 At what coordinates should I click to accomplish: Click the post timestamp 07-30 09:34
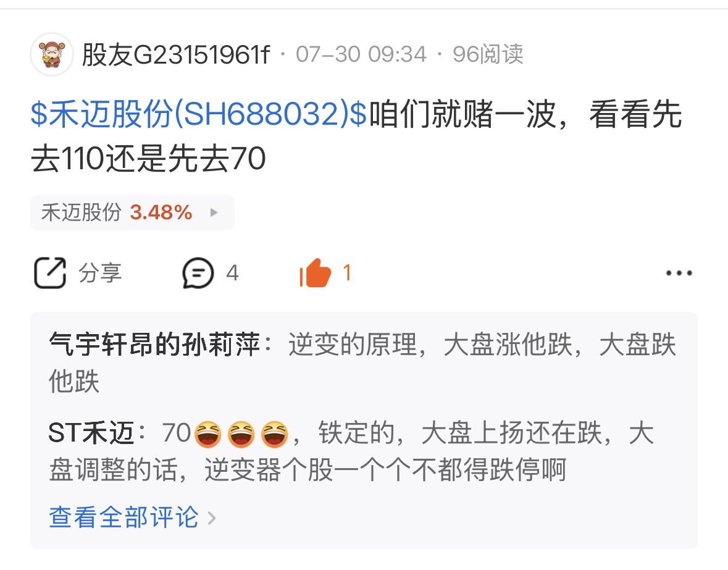(x=361, y=54)
